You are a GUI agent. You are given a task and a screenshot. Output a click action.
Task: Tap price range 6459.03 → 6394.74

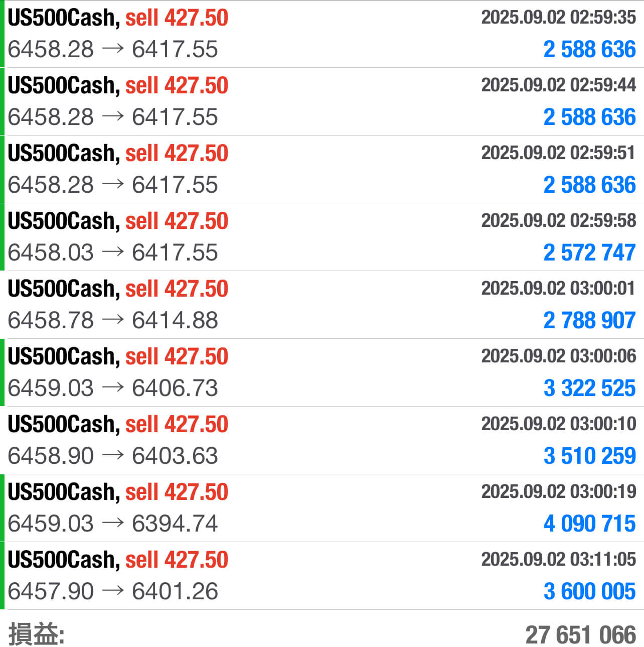(113, 524)
